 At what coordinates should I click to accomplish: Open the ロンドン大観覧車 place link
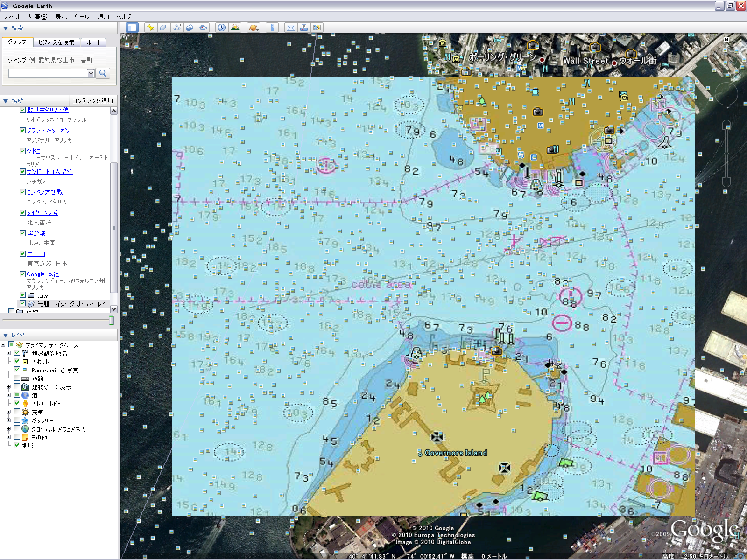click(48, 192)
